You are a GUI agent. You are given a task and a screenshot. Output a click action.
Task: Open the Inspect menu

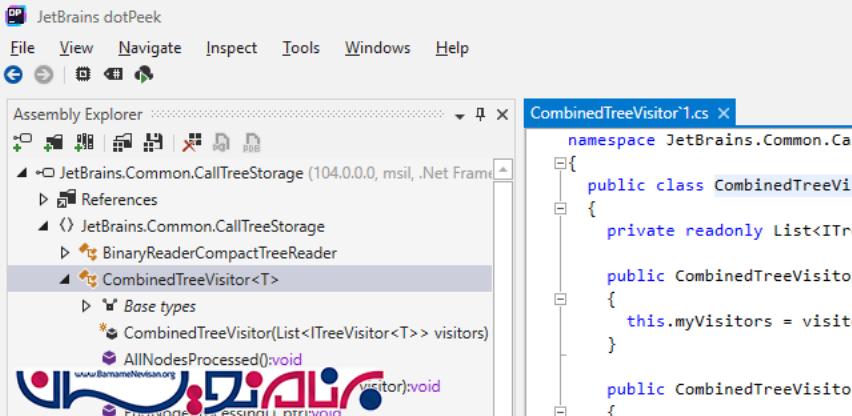pyautogui.click(x=231, y=48)
